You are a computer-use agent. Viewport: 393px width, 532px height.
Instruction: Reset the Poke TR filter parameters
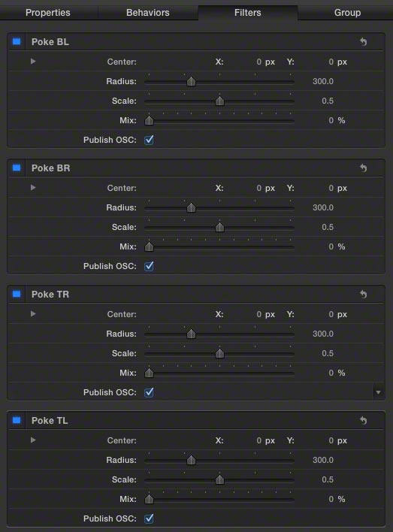(x=364, y=294)
